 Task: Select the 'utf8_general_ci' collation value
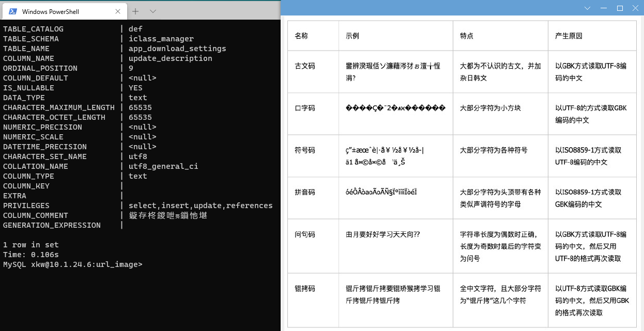(x=163, y=166)
